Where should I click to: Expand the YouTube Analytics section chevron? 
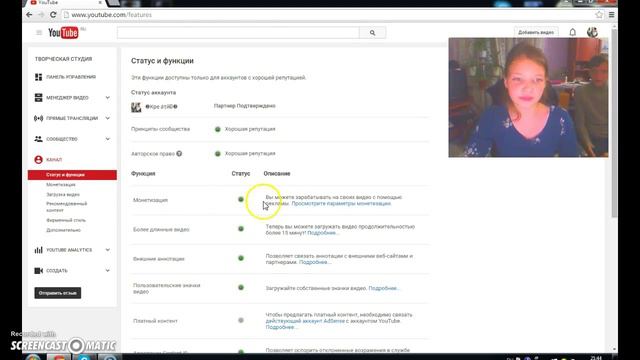(x=108, y=250)
